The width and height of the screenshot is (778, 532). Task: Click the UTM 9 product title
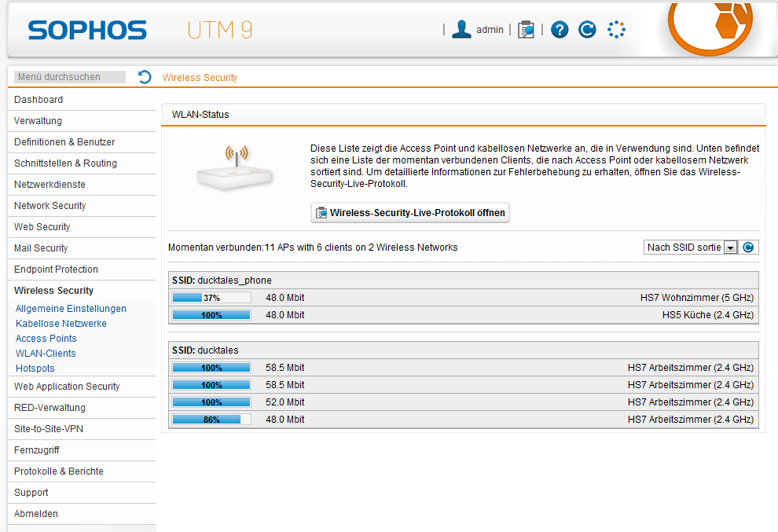220,31
